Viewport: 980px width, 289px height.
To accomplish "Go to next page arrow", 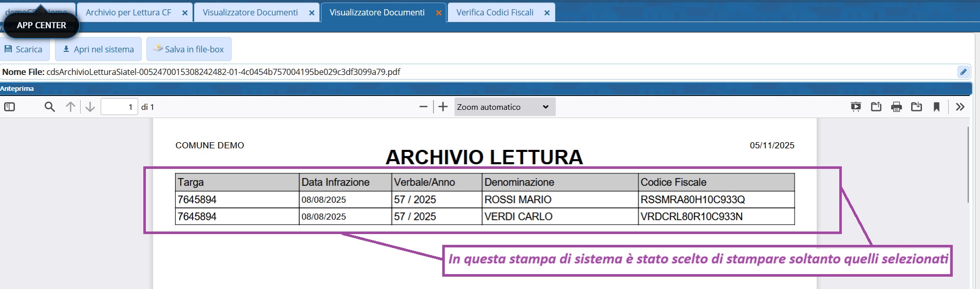I will click(90, 107).
